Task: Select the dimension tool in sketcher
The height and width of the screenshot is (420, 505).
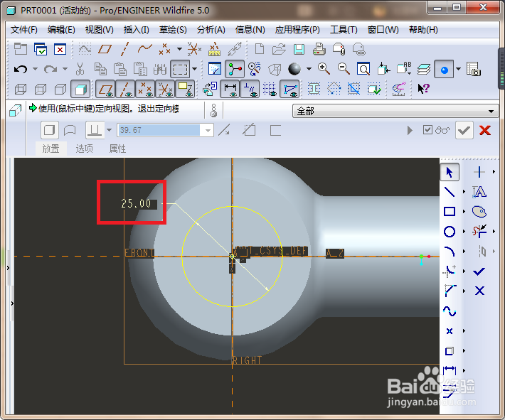Action: (x=450, y=370)
